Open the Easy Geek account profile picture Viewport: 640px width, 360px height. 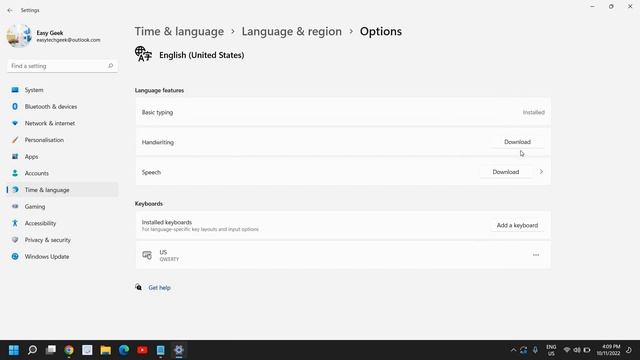pyautogui.click(x=19, y=36)
